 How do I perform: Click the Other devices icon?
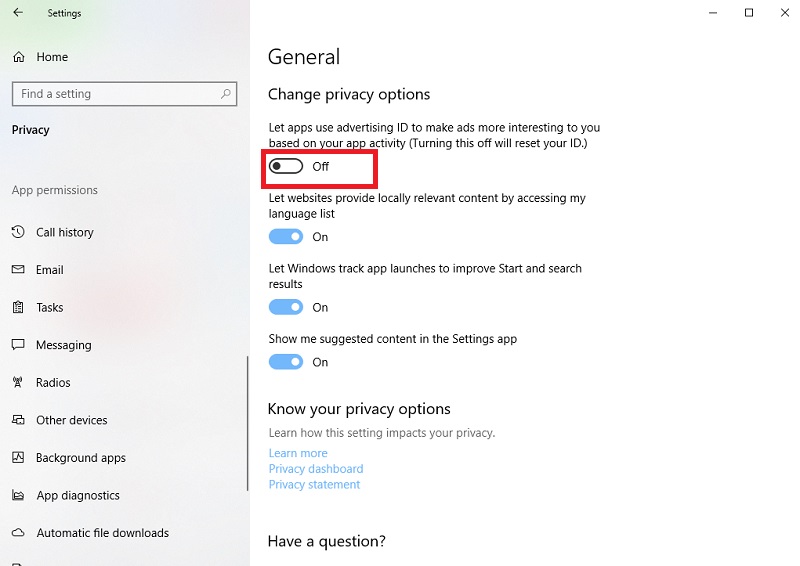tap(18, 420)
